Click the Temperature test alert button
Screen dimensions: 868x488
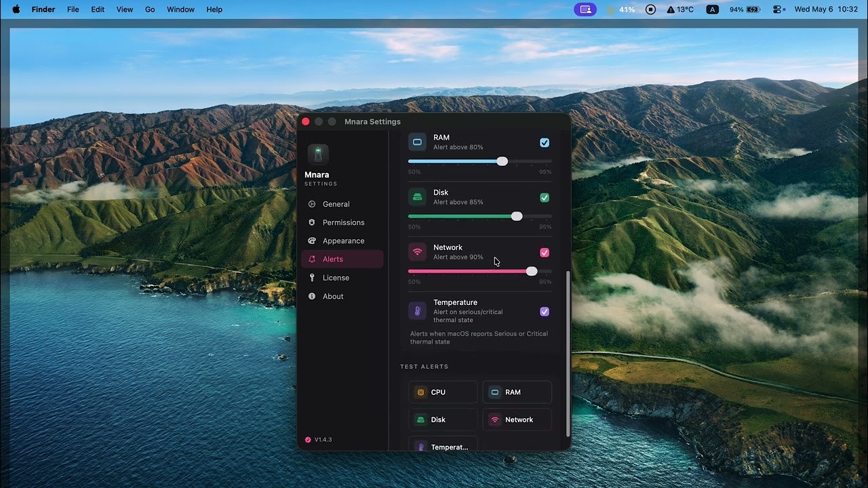pyautogui.click(x=443, y=444)
